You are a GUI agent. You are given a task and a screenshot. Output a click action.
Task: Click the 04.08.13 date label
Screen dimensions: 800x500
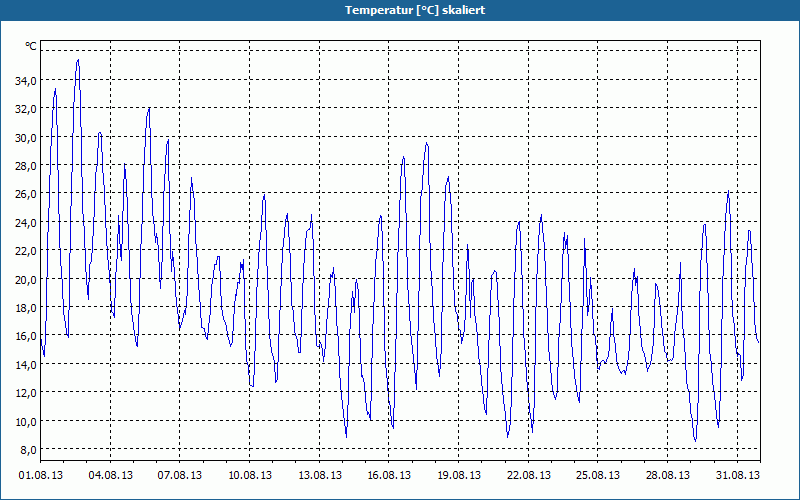click(x=111, y=475)
